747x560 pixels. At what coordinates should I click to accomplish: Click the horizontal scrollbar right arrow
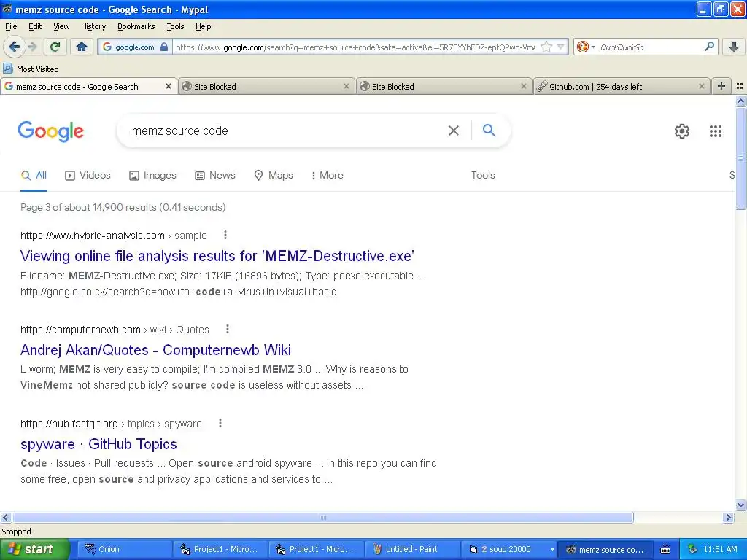coord(728,517)
